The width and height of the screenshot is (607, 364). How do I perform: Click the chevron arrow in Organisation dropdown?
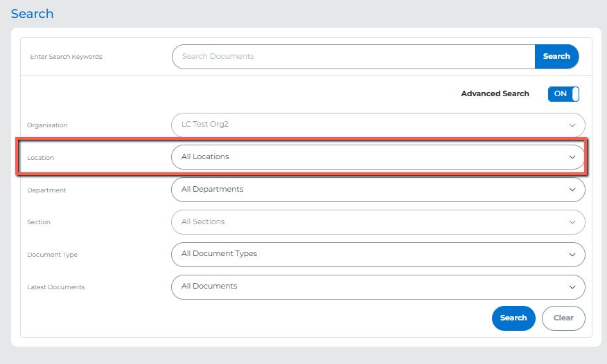(x=572, y=125)
